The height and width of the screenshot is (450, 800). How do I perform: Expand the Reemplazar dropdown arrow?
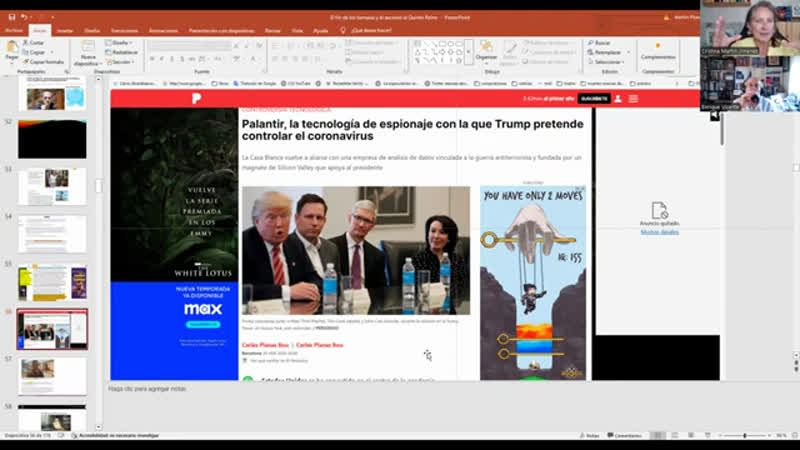click(x=628, y=52)
